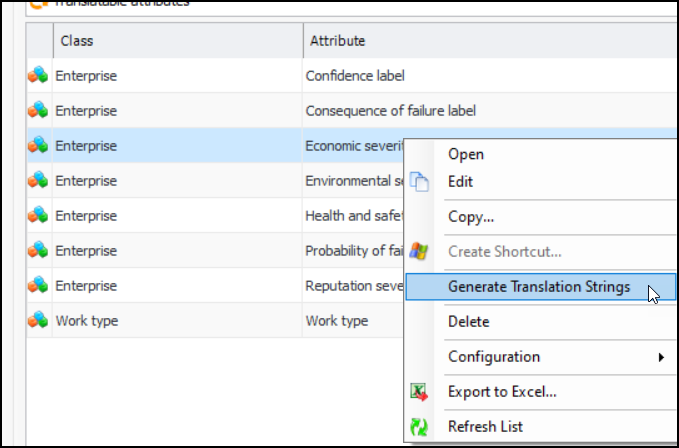The image size is (679, 448).
Task: Select Open from the context menu
Action: click(466, 154)
